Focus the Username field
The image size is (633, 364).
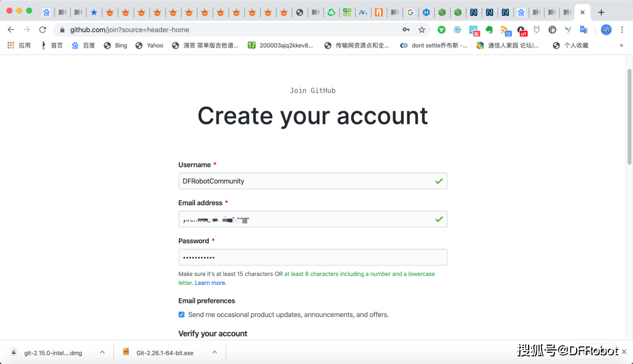coord(312,181)
